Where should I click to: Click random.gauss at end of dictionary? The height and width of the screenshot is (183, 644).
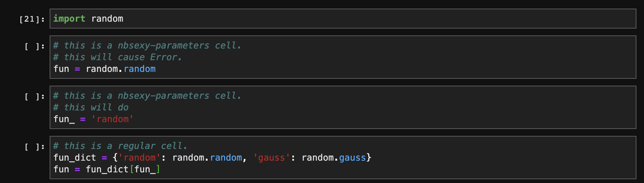tap(334, 158)
